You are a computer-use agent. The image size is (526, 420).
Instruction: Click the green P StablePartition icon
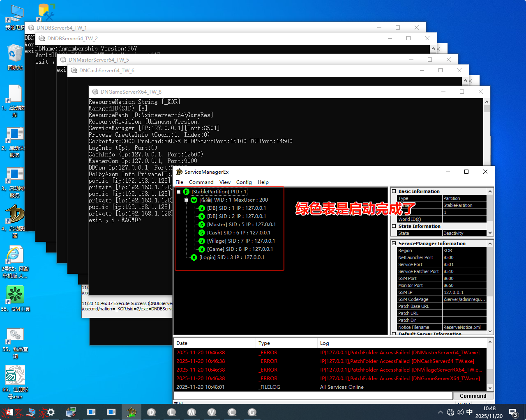[186, 192]
